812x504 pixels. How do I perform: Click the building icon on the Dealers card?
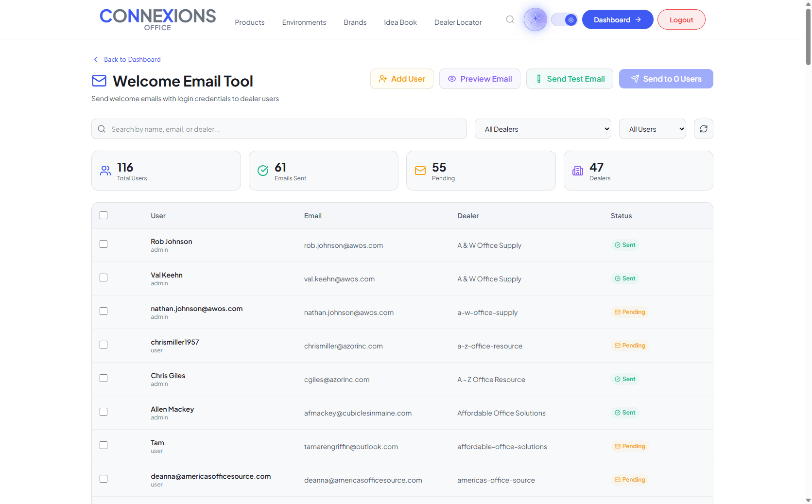tap(577, 171)
